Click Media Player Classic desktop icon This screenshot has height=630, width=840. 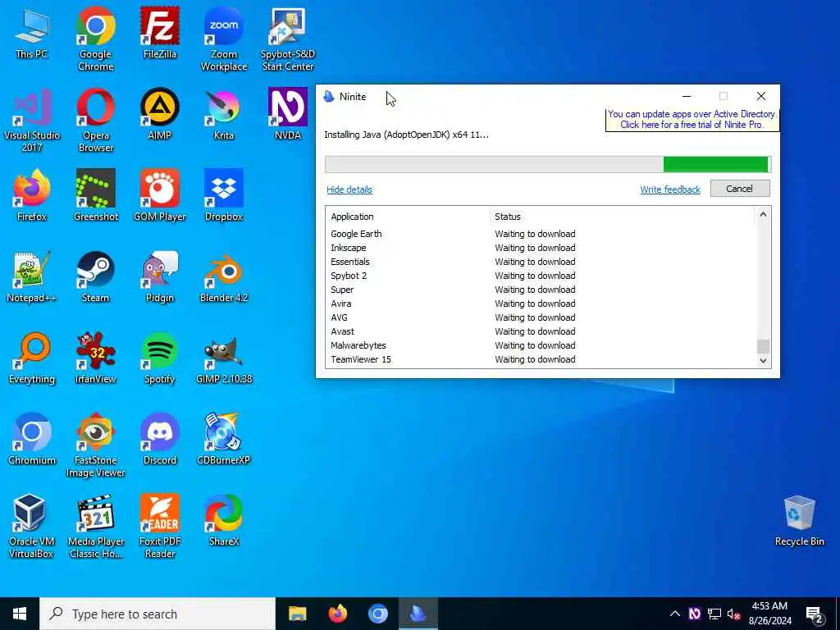(x=95, y=526)
